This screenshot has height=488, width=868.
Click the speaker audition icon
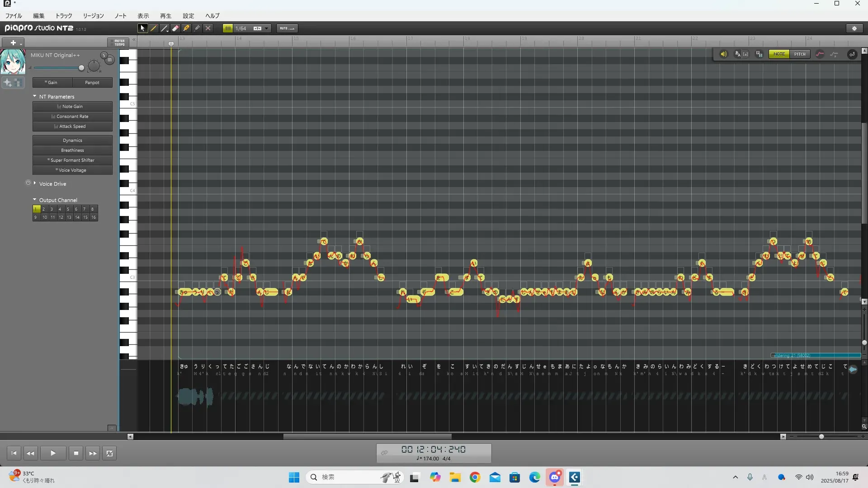(723, 54)
